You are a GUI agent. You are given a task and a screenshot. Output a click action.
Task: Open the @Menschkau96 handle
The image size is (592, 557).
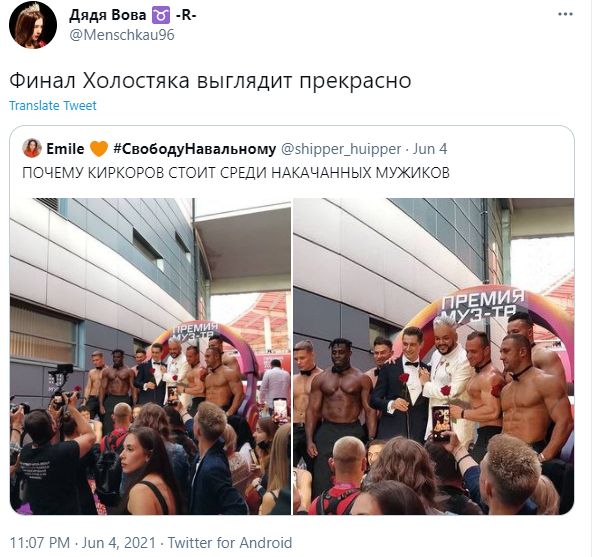122,35
